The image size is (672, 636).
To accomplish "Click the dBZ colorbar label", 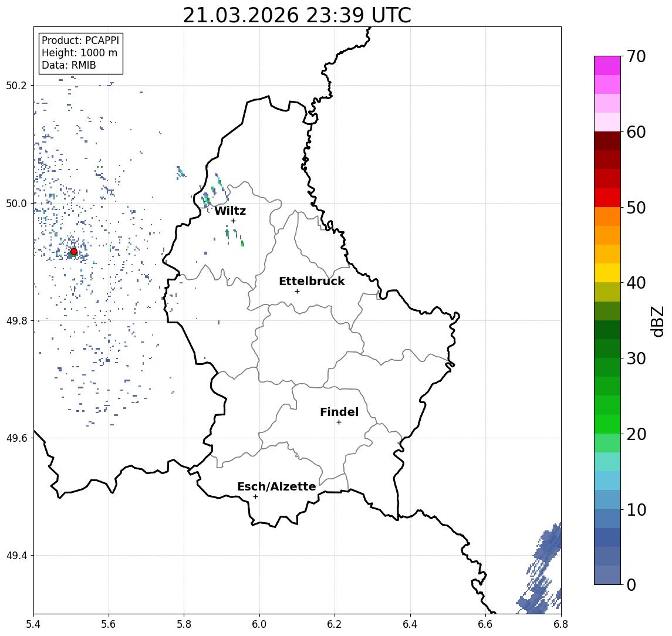I will 657,322.
